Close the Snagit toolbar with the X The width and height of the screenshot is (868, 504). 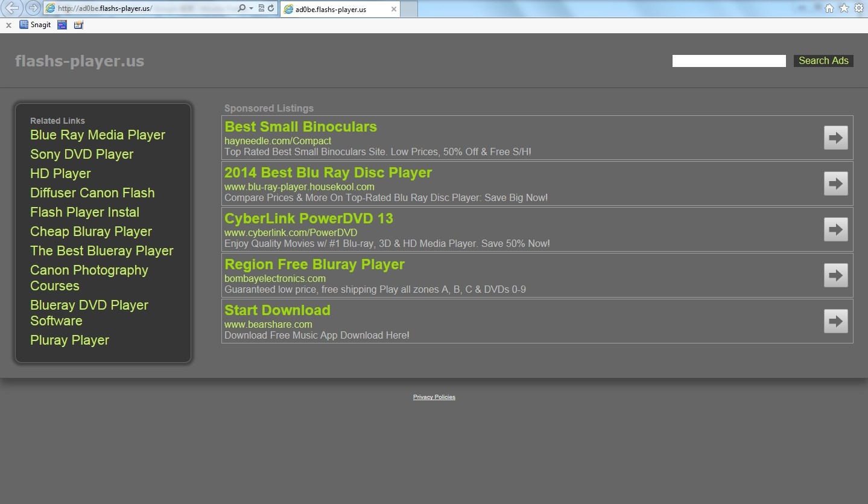coord(8,25)
